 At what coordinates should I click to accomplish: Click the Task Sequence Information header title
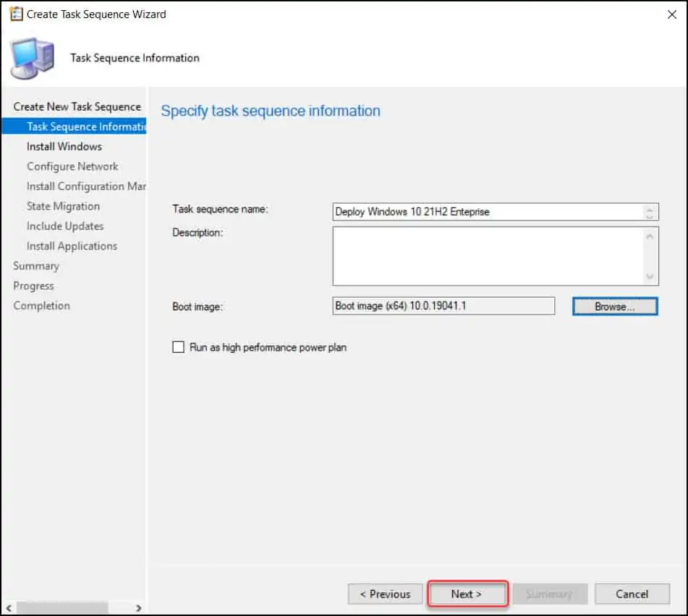pos(135,58)
